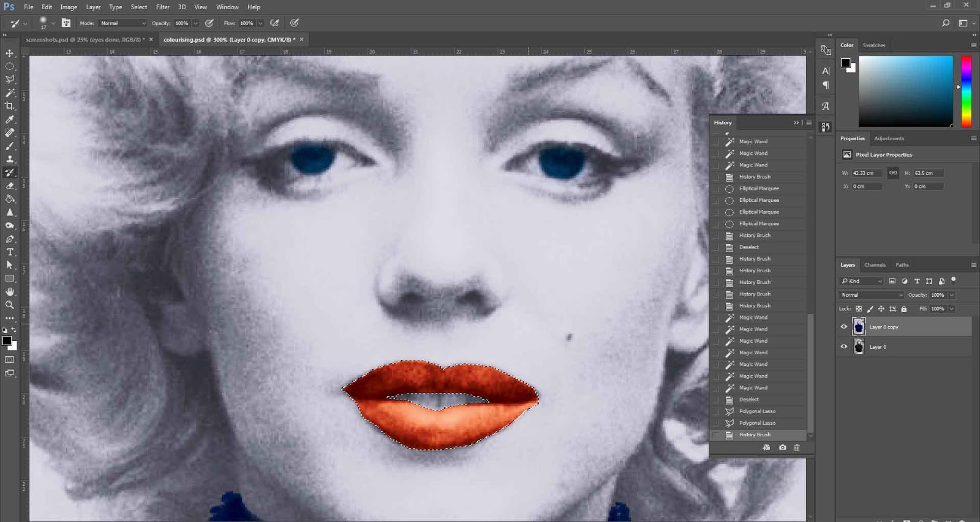Screen dimensions: 980x522
Task: Click the trash icon in History panel
Action: (797, 447)
